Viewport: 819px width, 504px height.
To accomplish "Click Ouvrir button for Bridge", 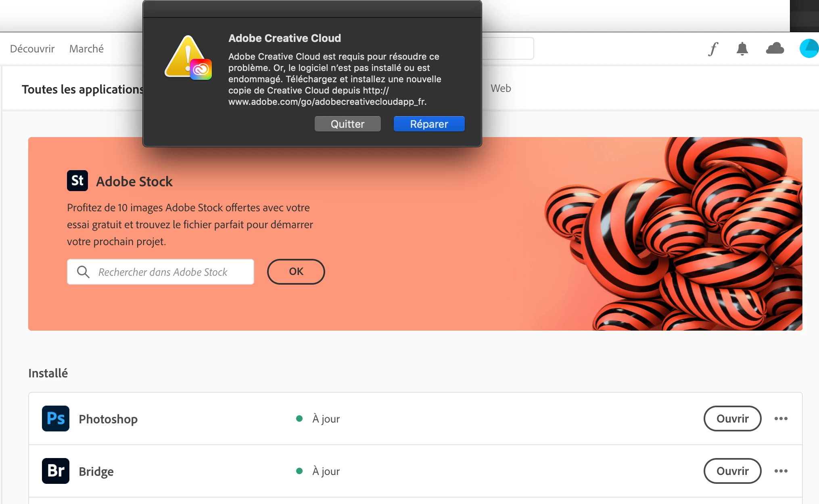I will (x=732, y=471).
